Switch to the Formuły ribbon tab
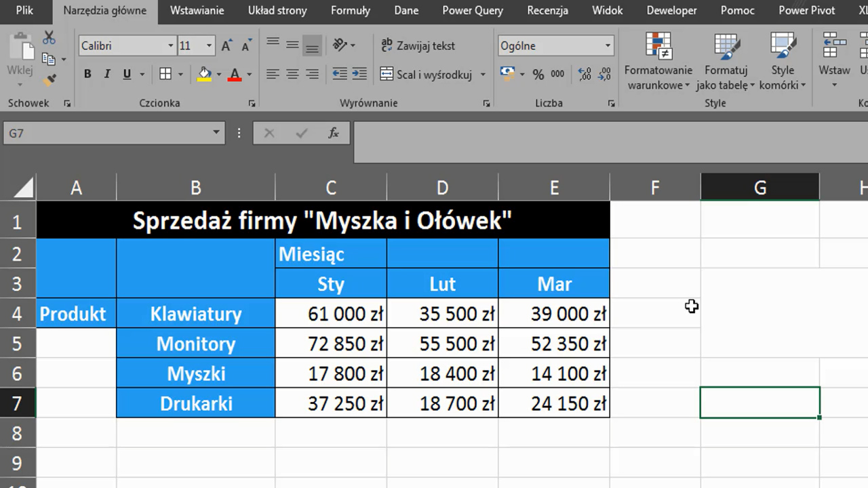Viewport: 868px width, 488px height. click(x=350, y=10)
